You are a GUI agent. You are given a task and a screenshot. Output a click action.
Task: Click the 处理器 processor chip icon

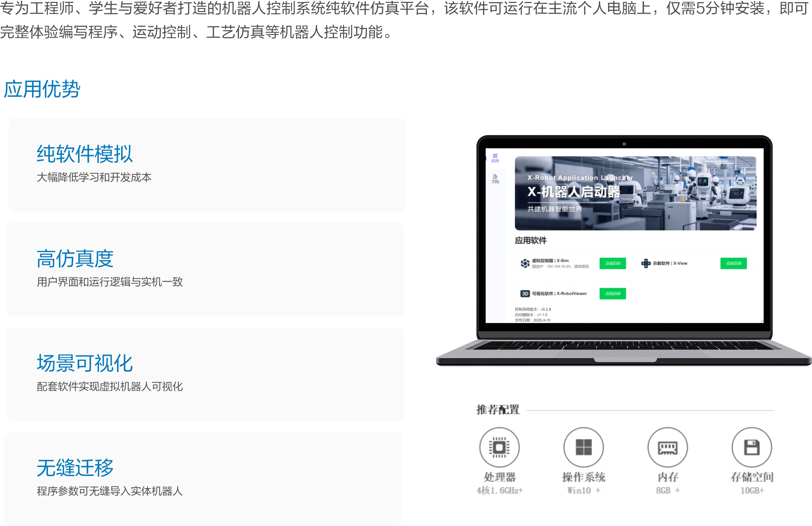(500, 447)
